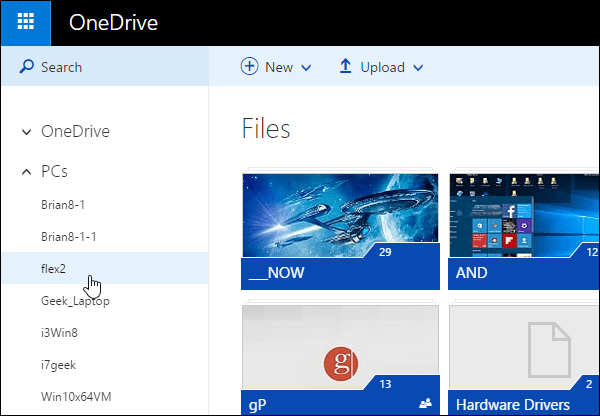Click the Upload arrow icon
The height and width of the screenshot is (416, 600).
point(345,66)
